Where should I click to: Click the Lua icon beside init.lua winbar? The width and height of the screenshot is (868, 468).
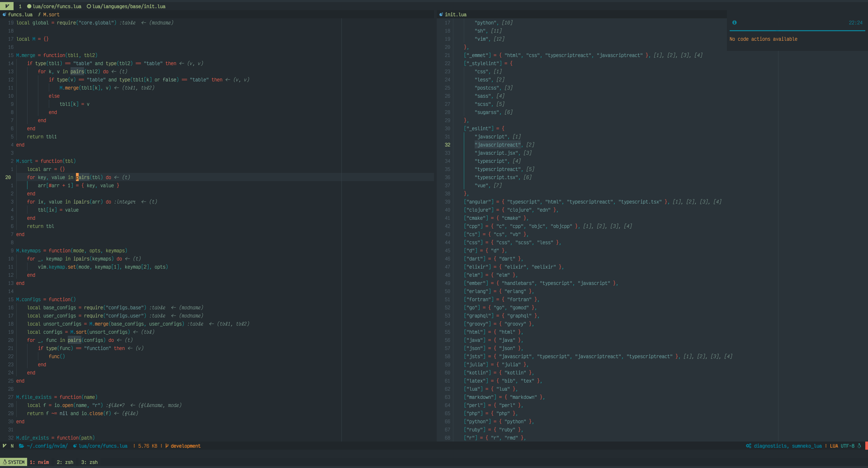(441, 15)
